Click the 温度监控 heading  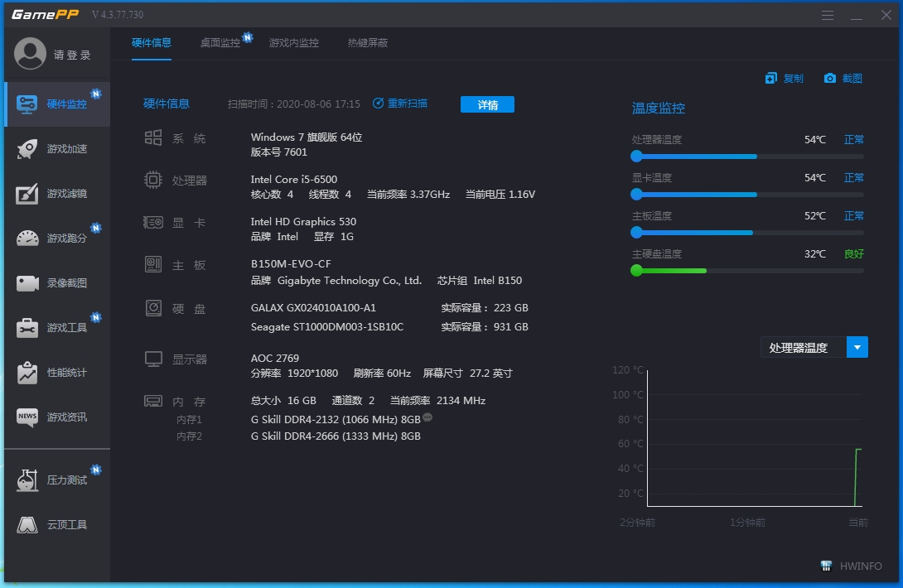click(x=659, y=108)
